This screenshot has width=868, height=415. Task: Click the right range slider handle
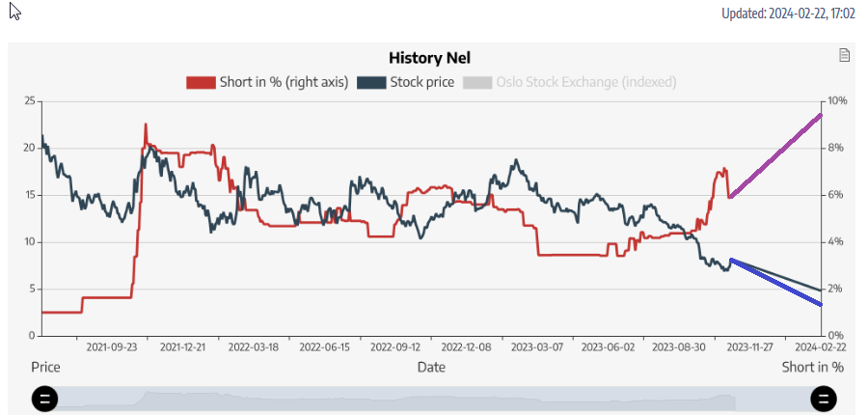pos(823,399)
